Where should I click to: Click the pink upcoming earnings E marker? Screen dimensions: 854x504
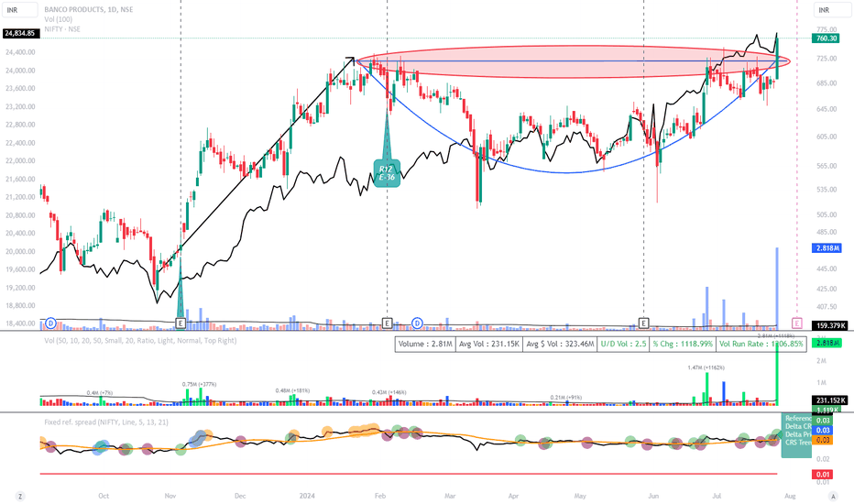[797, 323]
